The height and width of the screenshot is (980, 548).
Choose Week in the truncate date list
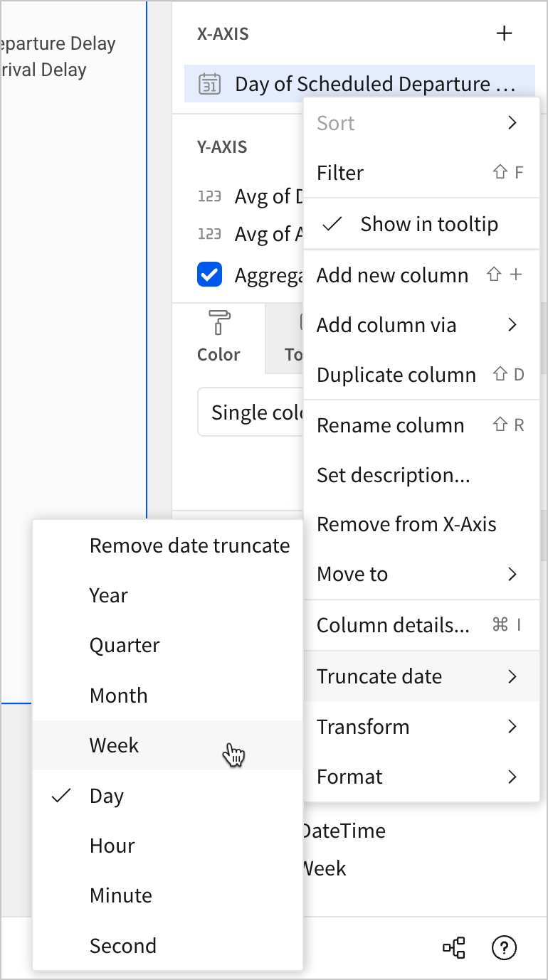(114, 745)
